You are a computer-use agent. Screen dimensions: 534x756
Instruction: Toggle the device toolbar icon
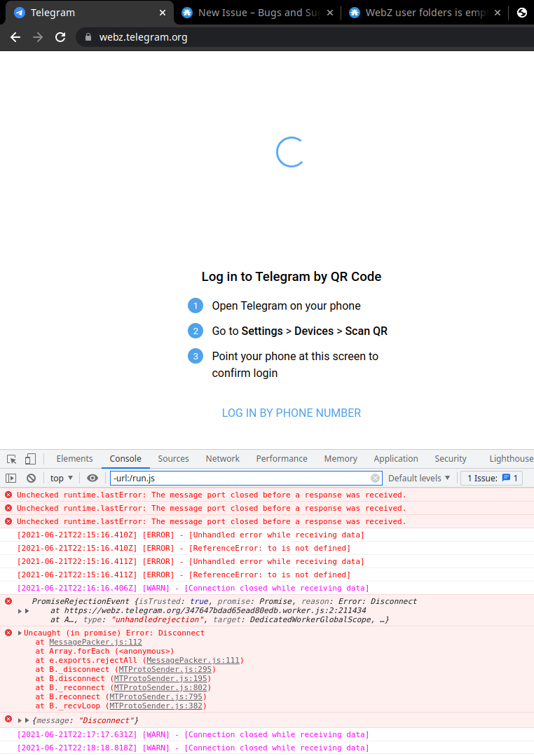tap(30, 459)
